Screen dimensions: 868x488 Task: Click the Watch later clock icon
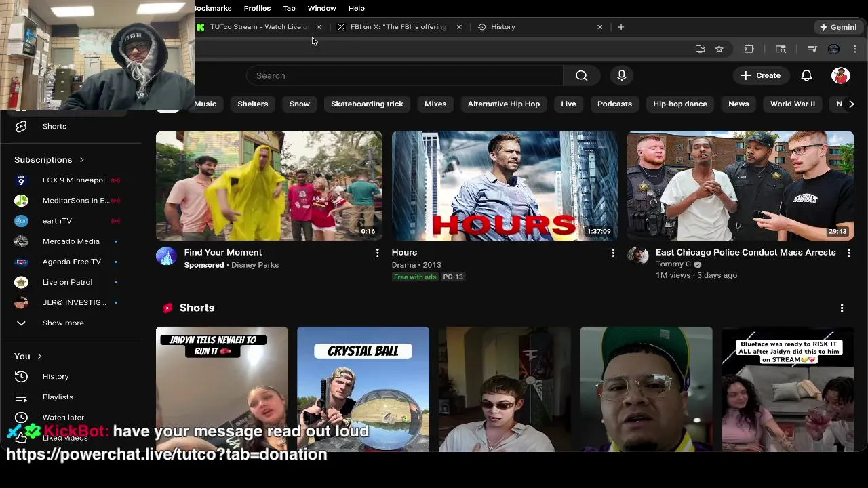click(21, 417)
